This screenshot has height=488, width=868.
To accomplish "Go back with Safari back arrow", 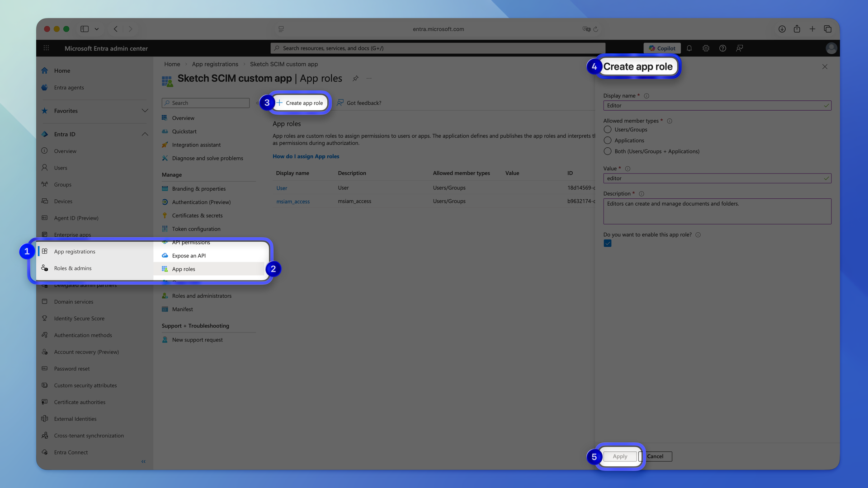I will [116, 29].
